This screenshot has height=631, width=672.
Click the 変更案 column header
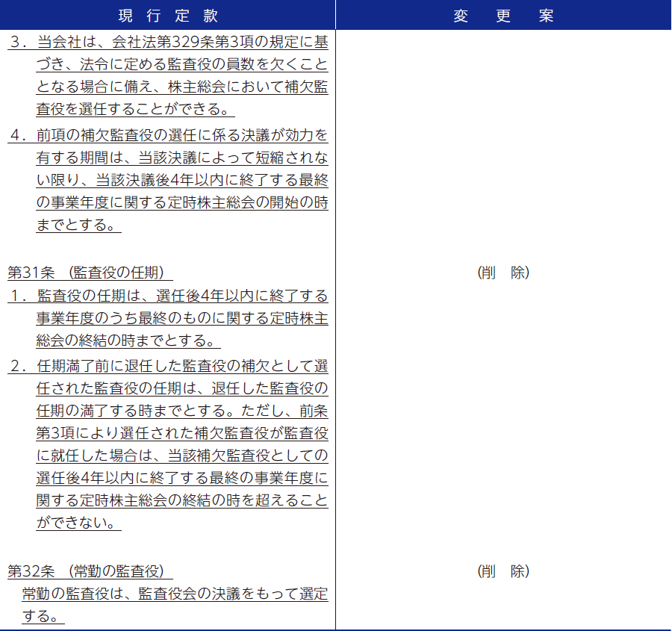pos(503,16)
